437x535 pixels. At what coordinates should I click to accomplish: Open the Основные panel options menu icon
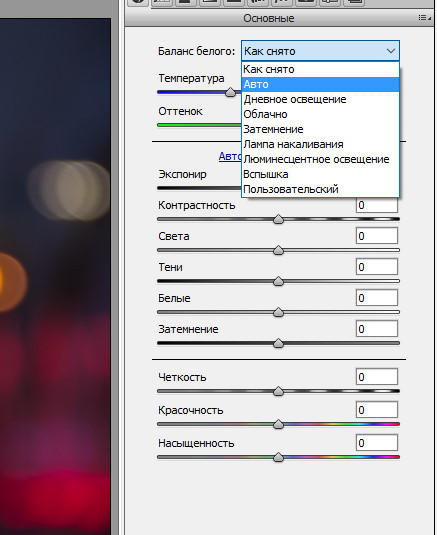[424, 17]
